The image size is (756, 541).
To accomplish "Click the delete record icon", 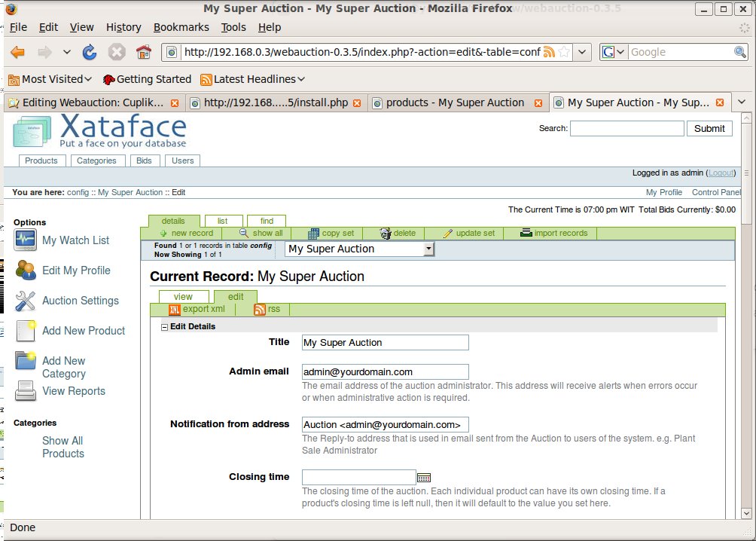I will [x=386, y=234].
